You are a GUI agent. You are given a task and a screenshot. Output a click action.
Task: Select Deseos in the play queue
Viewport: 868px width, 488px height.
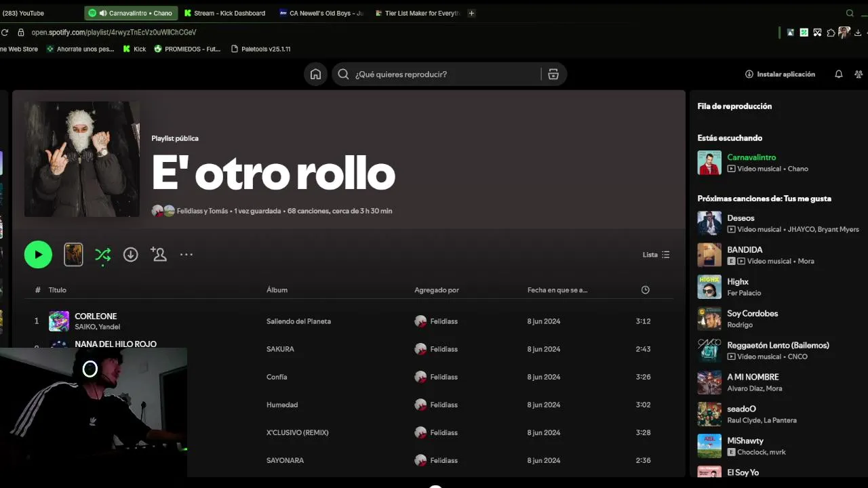tap(741, 218)
